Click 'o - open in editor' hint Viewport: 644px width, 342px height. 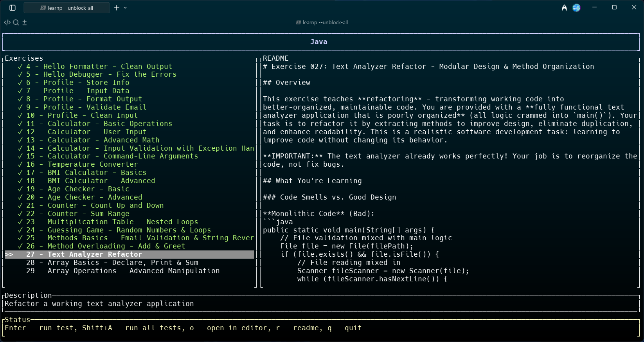(x=228, y=328)
